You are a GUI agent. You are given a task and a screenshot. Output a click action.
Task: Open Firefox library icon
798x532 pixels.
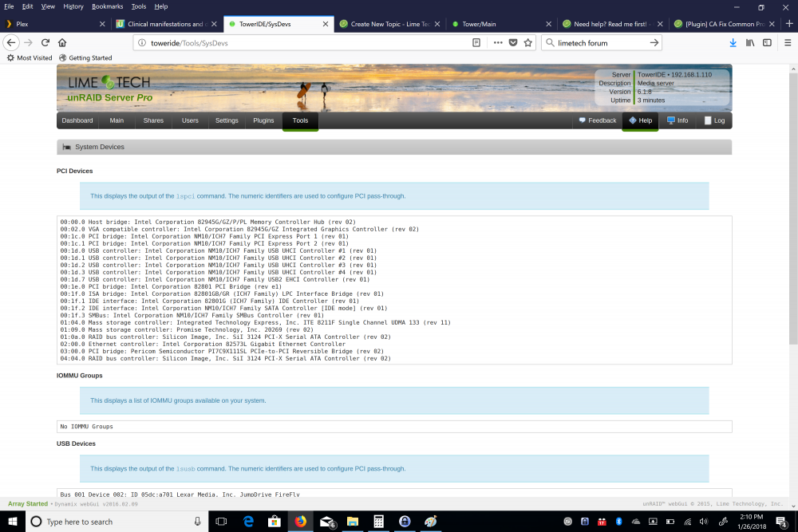coord(750,43)
